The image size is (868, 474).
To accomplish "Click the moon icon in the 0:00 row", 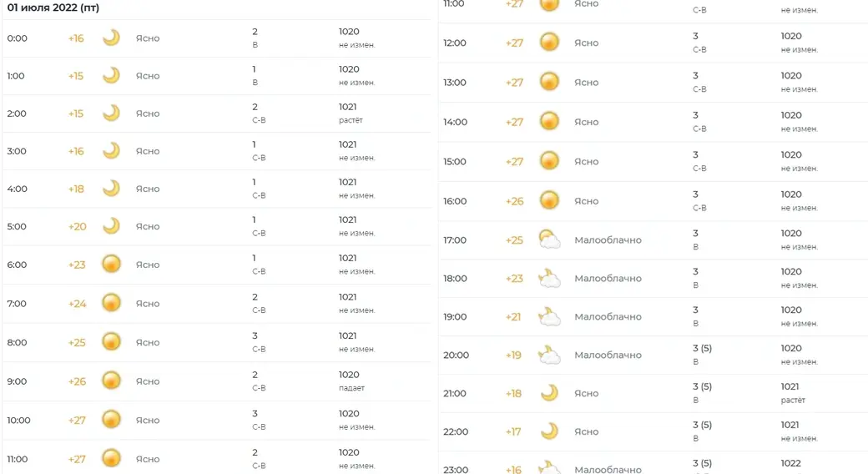I will coord(111,38).
